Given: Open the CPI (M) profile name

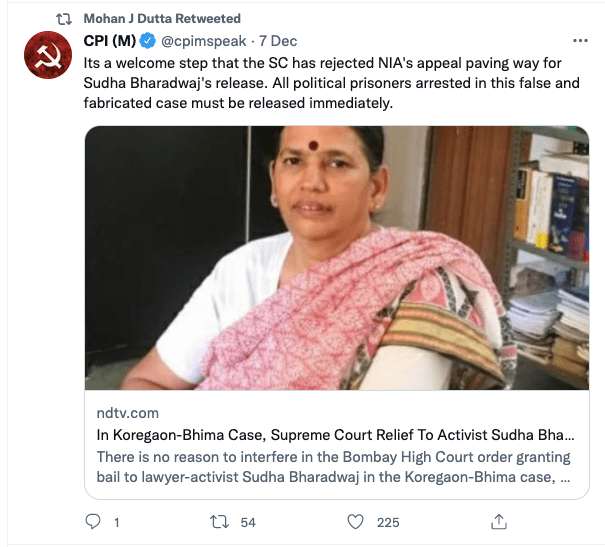Looking at the screenshot, I should click(109, 42).
